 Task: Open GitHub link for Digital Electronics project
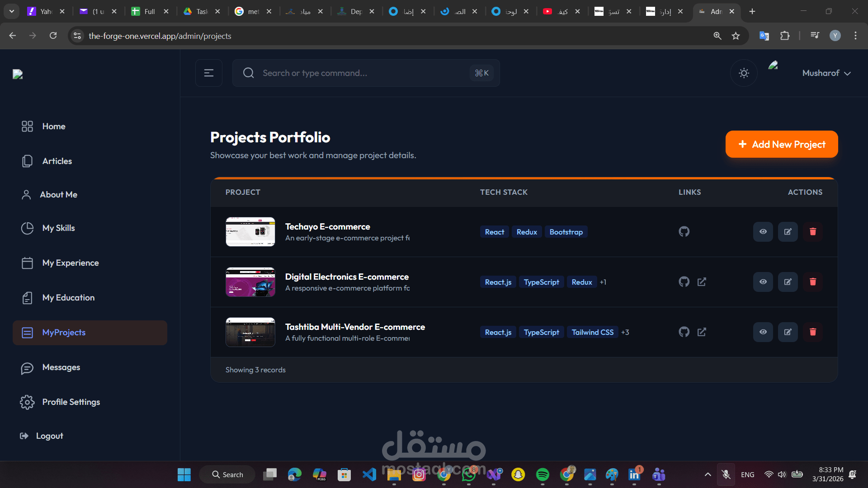(x=684, y=282)
